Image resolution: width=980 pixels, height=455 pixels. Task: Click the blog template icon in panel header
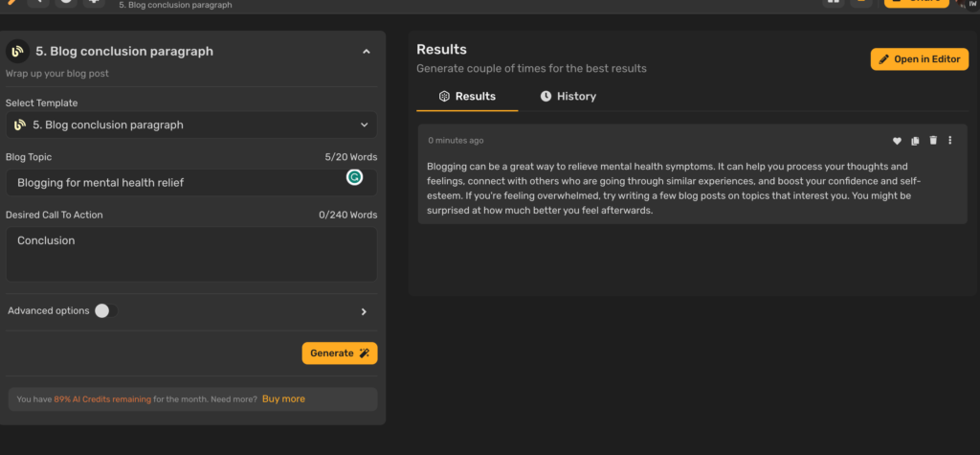16,52
